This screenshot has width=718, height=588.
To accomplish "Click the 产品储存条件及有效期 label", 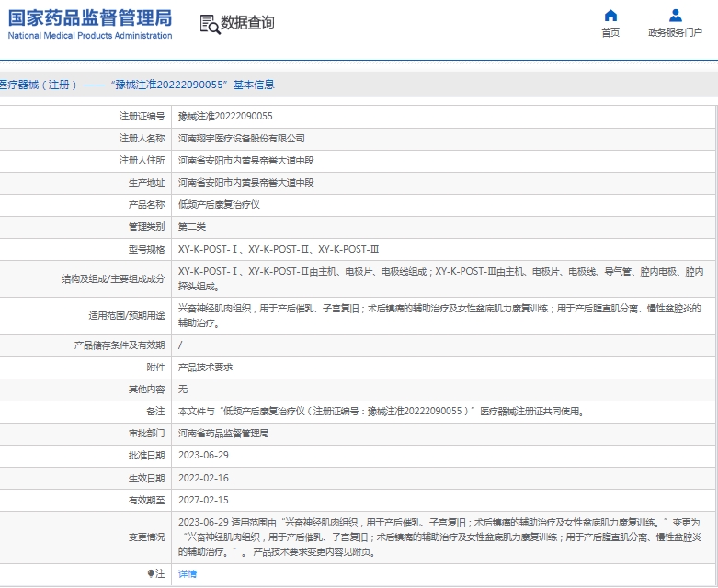I will (120, 345).
